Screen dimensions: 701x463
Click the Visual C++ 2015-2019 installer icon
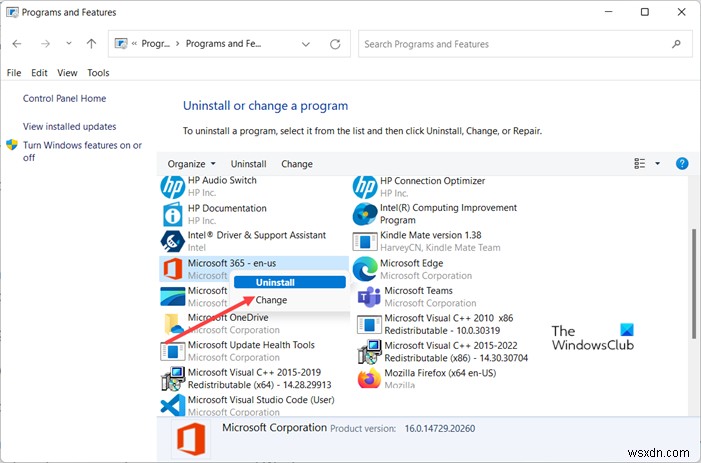pos(173,379)
